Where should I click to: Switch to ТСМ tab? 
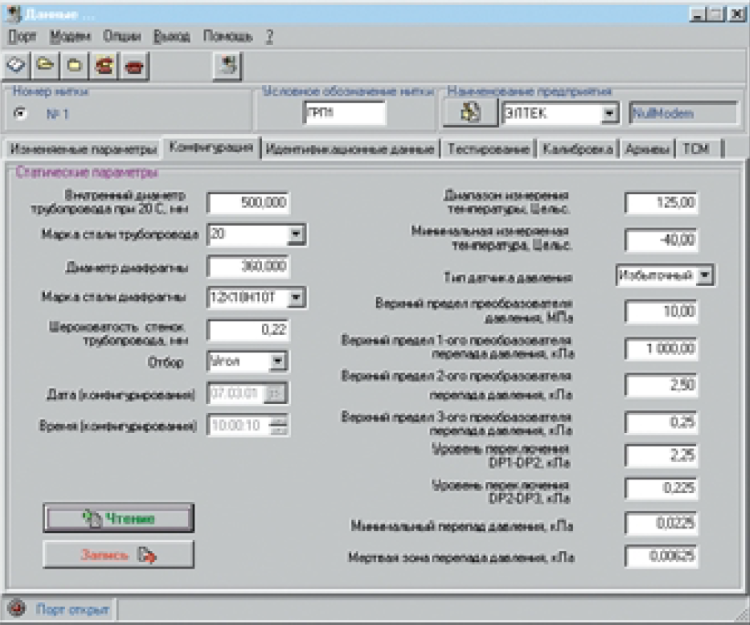click(698, 149)
